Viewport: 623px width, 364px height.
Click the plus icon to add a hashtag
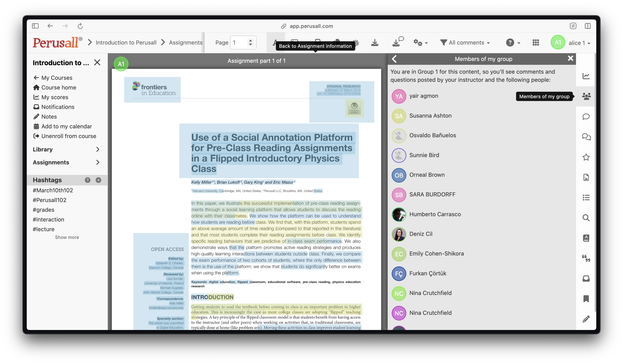pos(98,180)
